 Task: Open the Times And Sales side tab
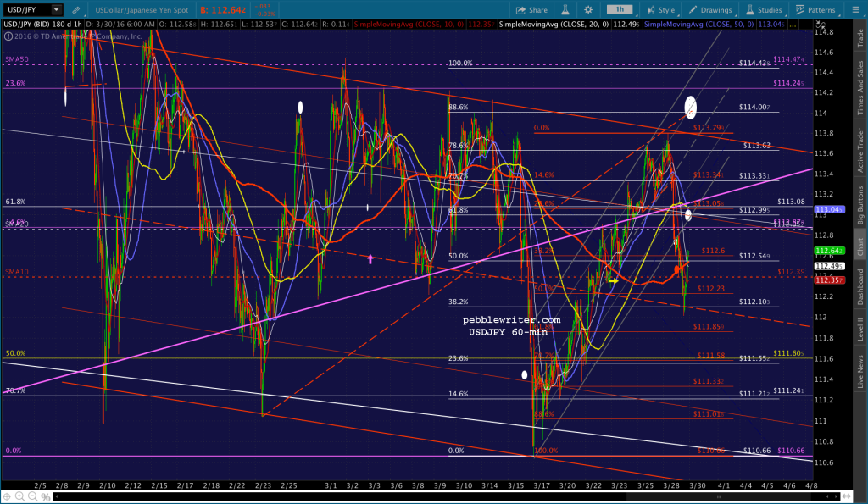click(860, 87)
